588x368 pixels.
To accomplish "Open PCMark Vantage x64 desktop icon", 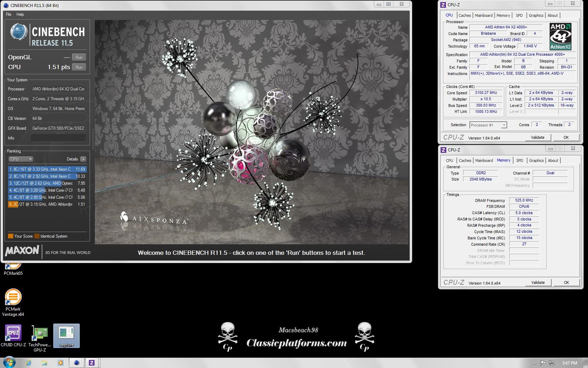I will (x=13, y=302).
